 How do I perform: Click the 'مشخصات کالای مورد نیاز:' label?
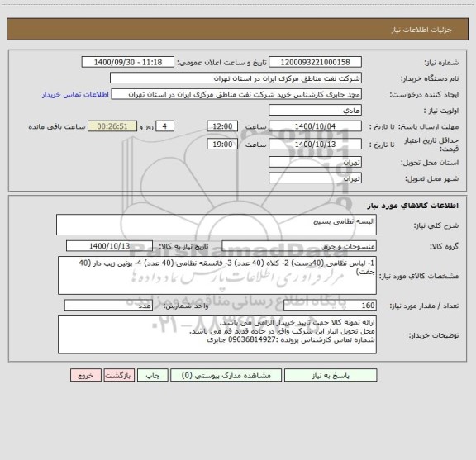coord(419,276)
